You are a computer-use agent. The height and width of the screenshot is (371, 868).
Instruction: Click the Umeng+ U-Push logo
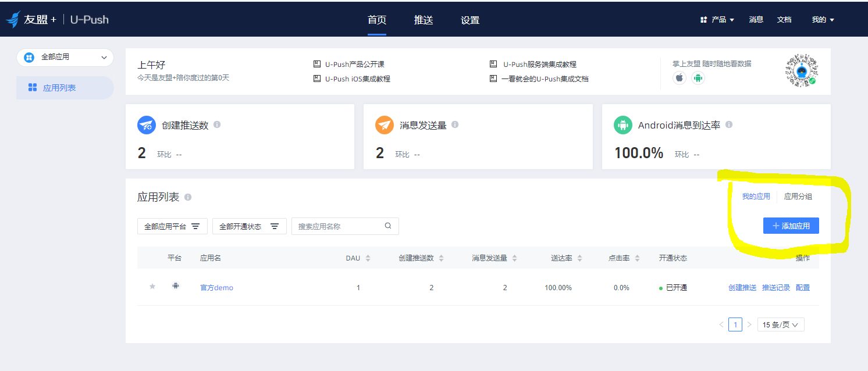point(57,19)
